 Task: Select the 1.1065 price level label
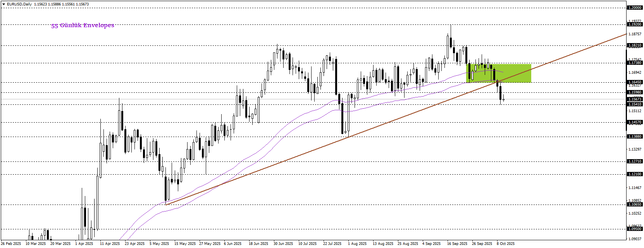click(635, 205)
